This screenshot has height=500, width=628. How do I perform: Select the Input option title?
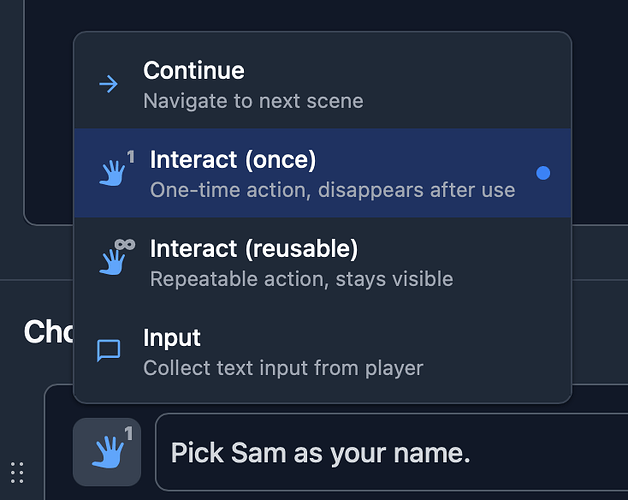[x=172, y=338]
